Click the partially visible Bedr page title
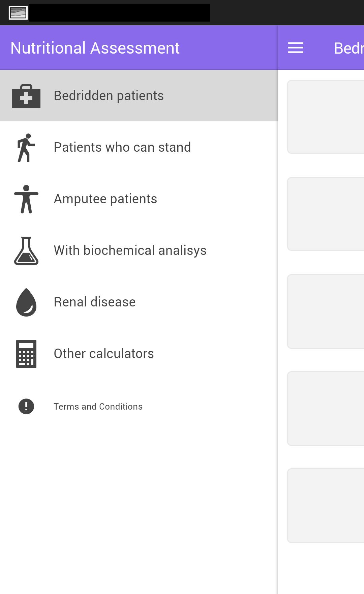364x594 pixels. tap(348, 48)
